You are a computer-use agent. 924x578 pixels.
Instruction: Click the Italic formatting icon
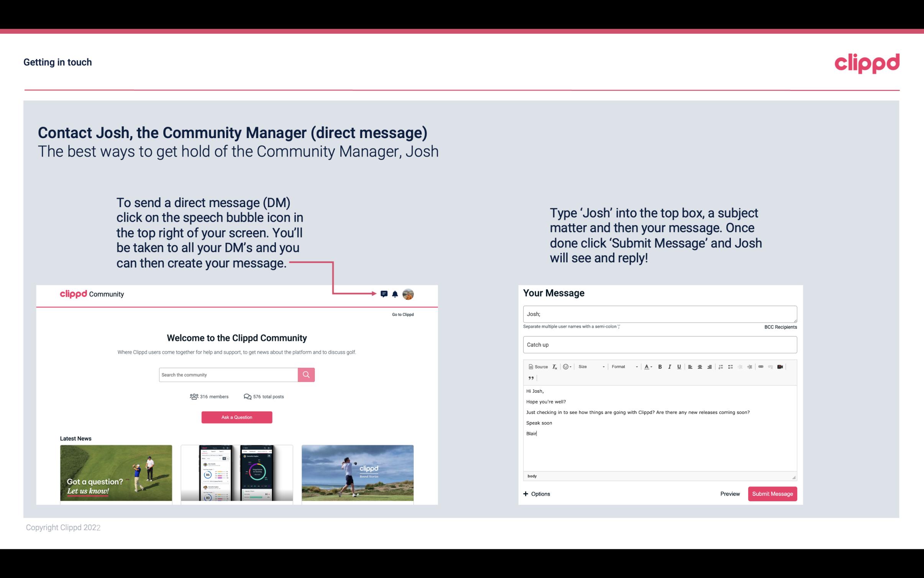[670, 367]
